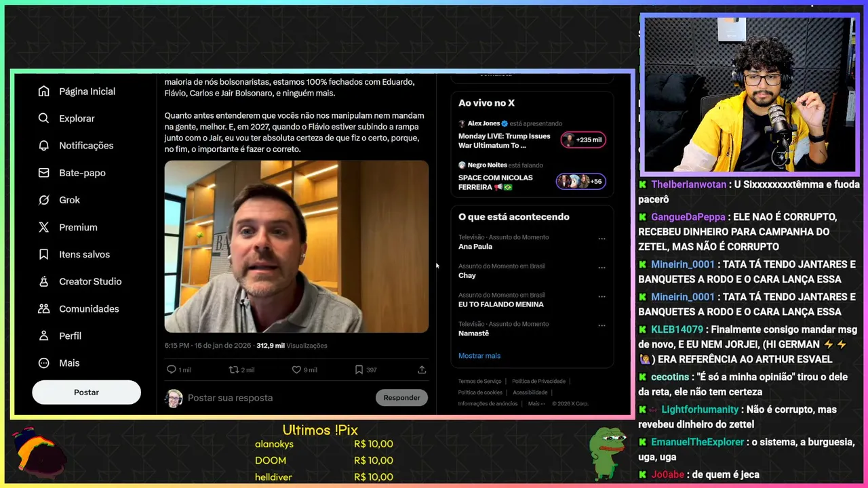Open Chay trending topic

coord(467,275)
